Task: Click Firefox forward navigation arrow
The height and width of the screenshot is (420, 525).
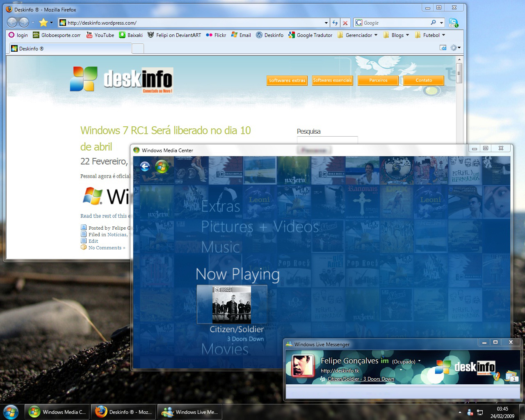Action: (24, 23)
